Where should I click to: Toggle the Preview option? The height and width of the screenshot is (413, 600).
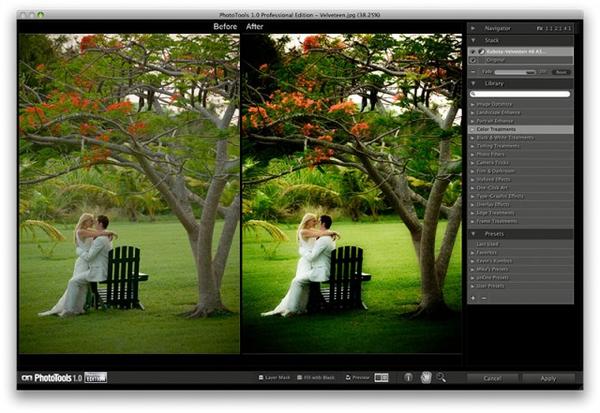349,378
